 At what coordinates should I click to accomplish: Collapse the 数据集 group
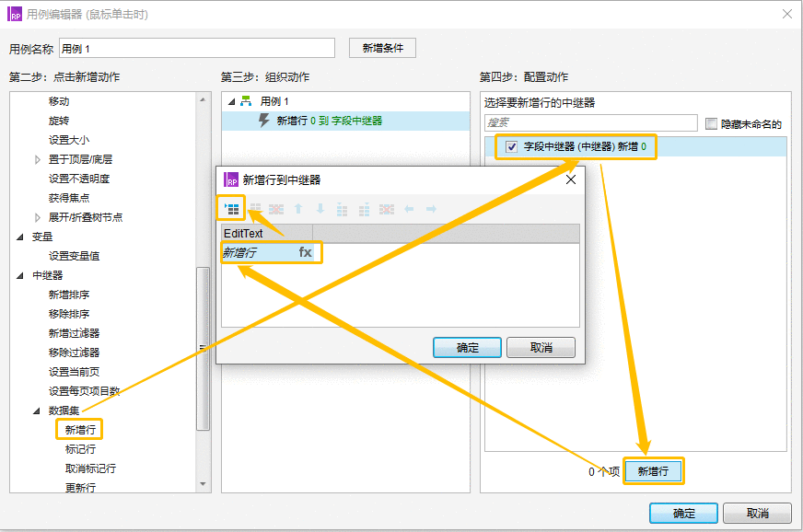pyautogui.click(x=37, y=411)
